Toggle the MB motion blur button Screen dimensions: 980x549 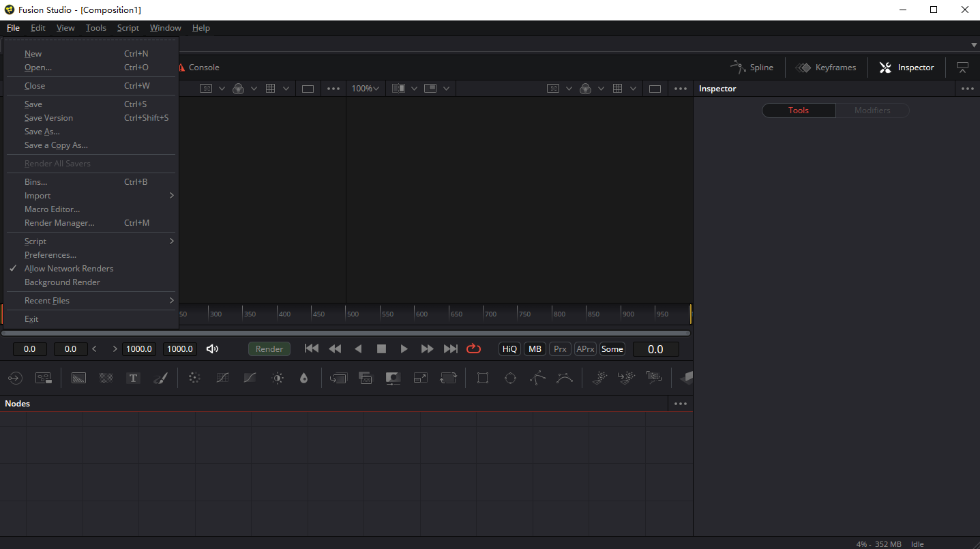pos(535,349)
